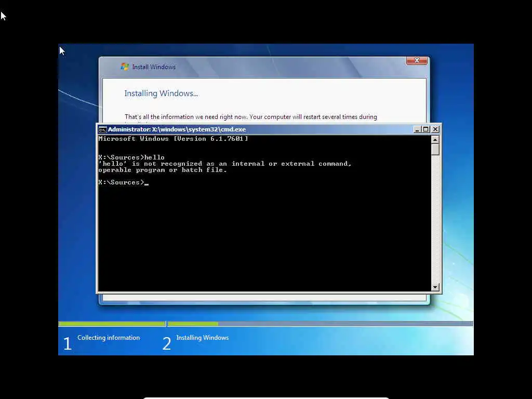
Task: Click the cmd scrollbar up arrow
Action: [435, 139]
